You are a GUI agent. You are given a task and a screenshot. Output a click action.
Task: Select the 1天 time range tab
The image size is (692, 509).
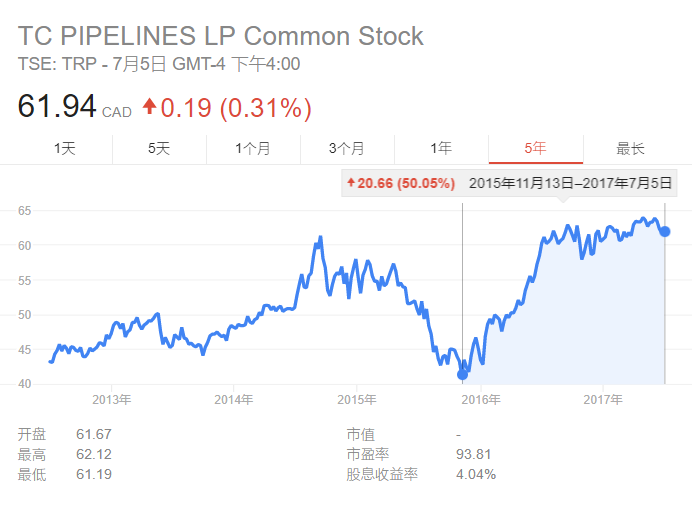(65, 149)
